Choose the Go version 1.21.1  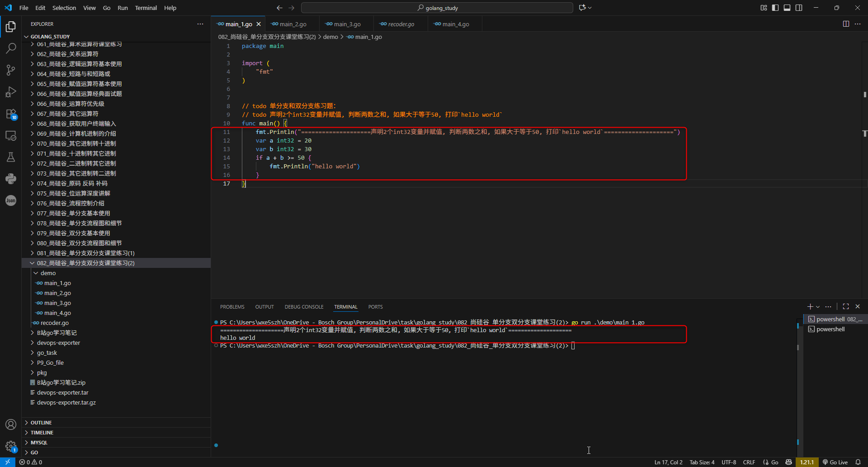coord(807,462)
